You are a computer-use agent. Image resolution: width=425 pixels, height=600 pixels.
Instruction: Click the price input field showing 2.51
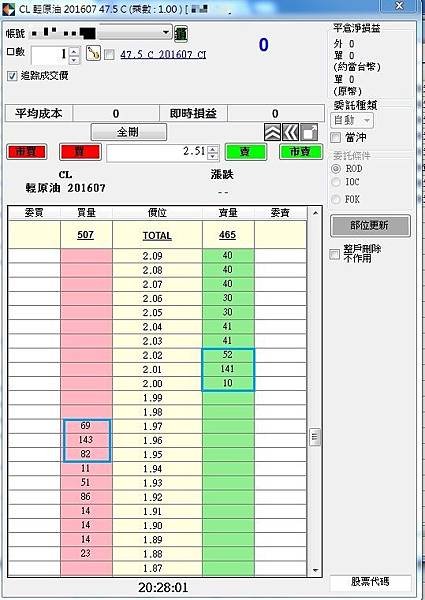157,152
